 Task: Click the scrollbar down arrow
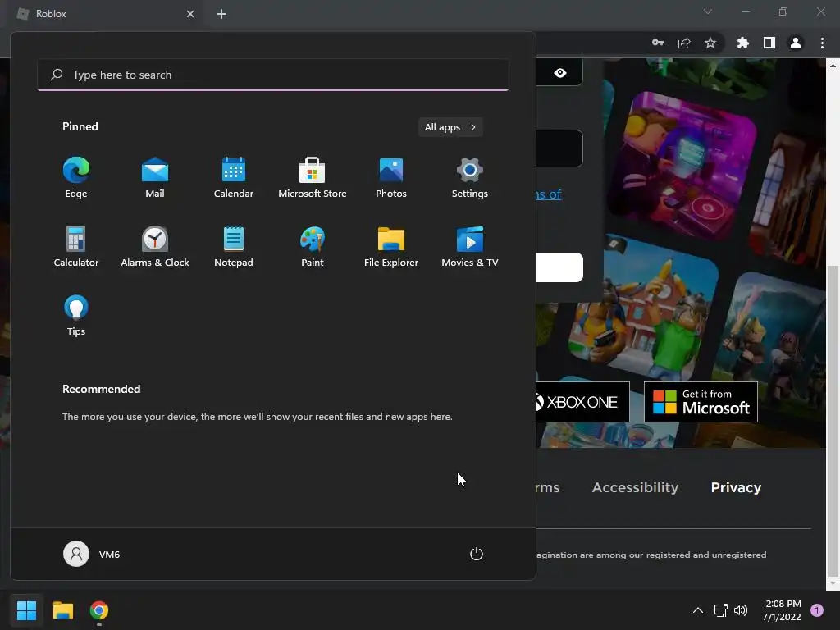[x=833, y=583]
